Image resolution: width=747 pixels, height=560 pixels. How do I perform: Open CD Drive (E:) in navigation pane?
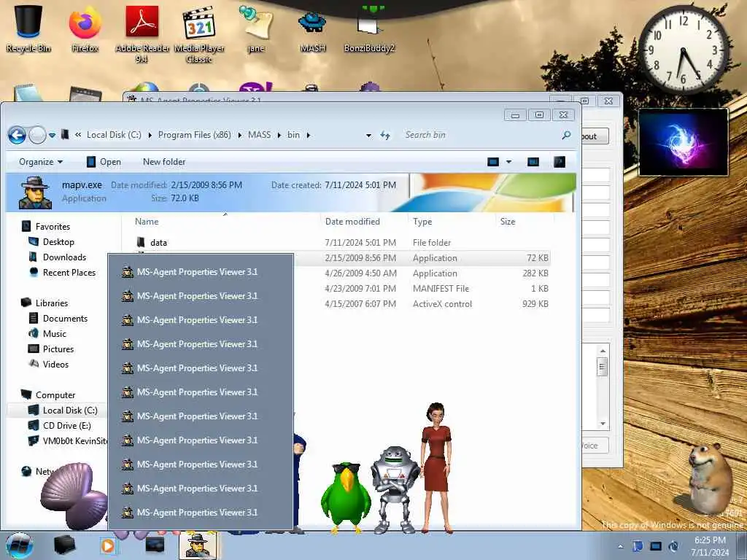tap(66, 425)
